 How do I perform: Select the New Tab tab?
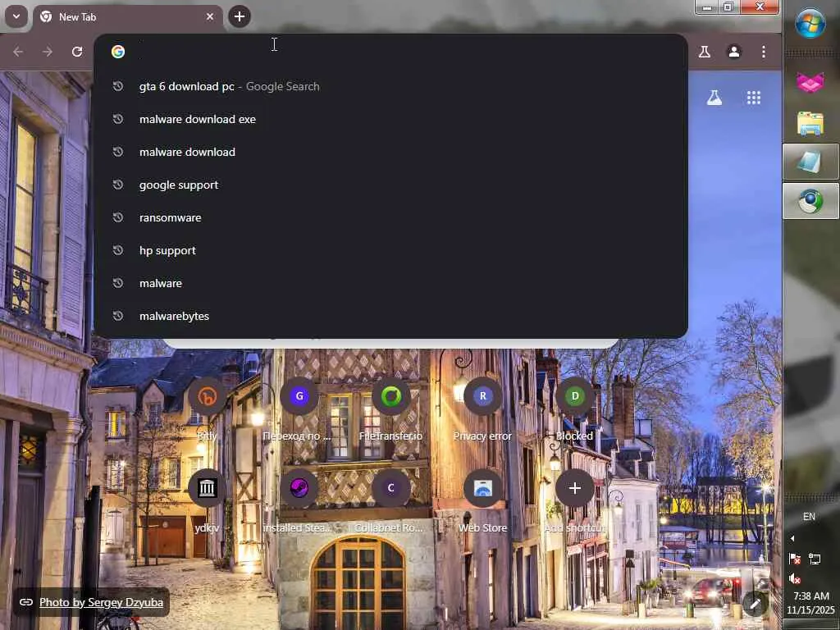[129, 16]
